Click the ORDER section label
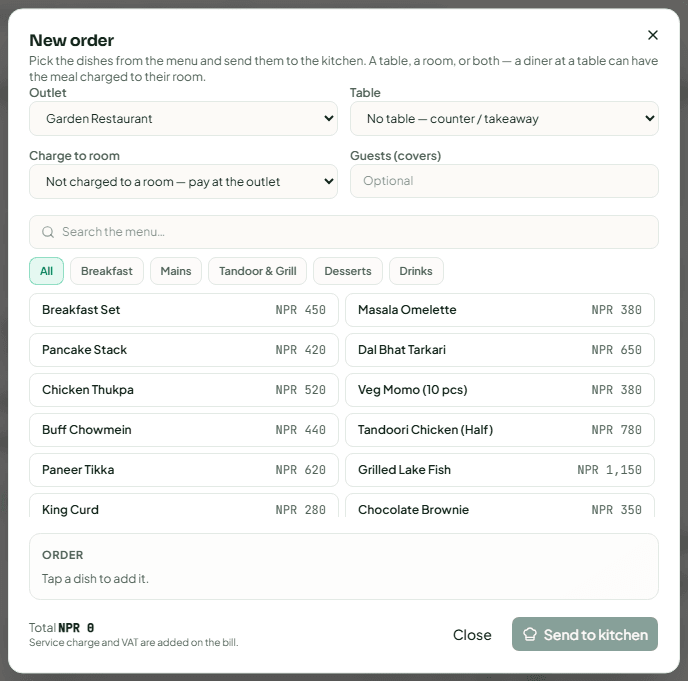 point(62,555)
